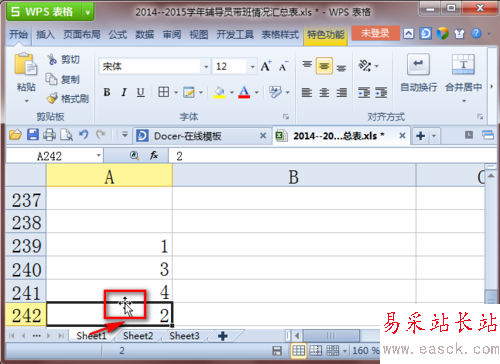Expand the Paste options arrow
This screenshot has width=500, height=364.
(x=26, y=101)
